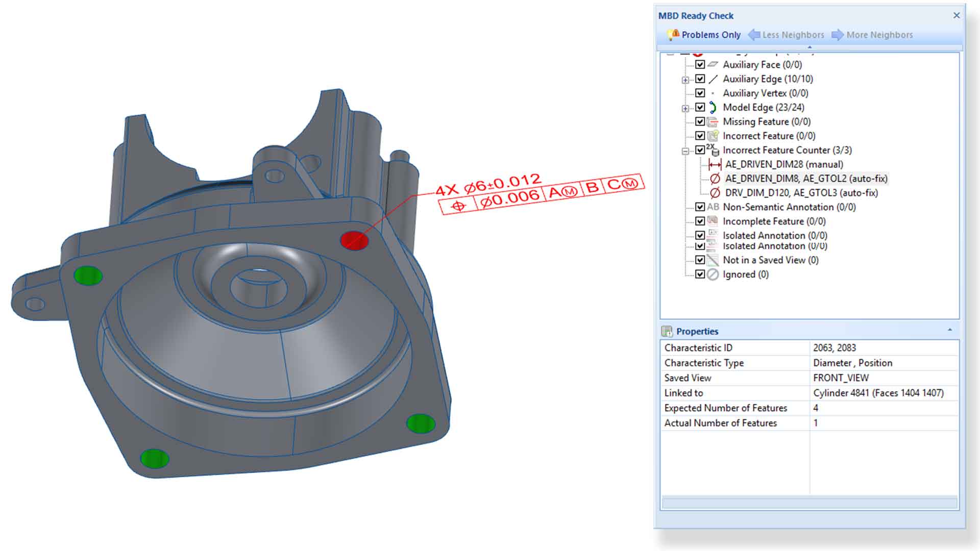Toggle the Non-Semantic Annotation checkbox
980x551 pixels.
click(x=700, y=207)
